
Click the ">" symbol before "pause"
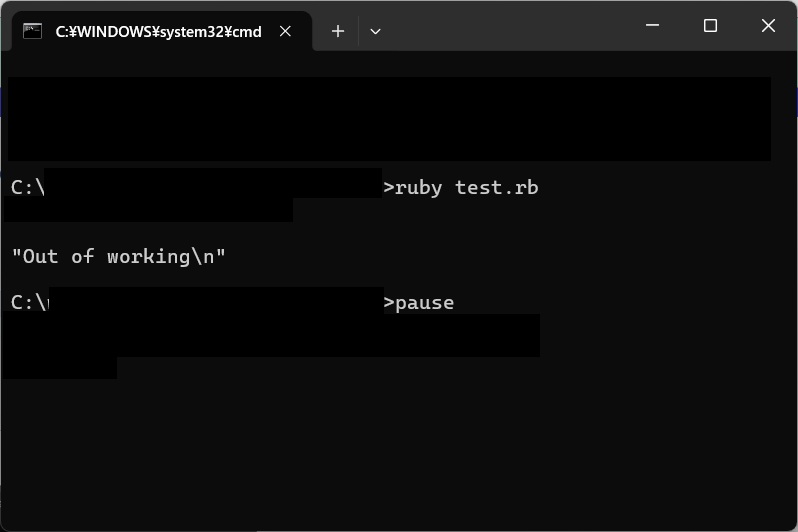(389, 302)
